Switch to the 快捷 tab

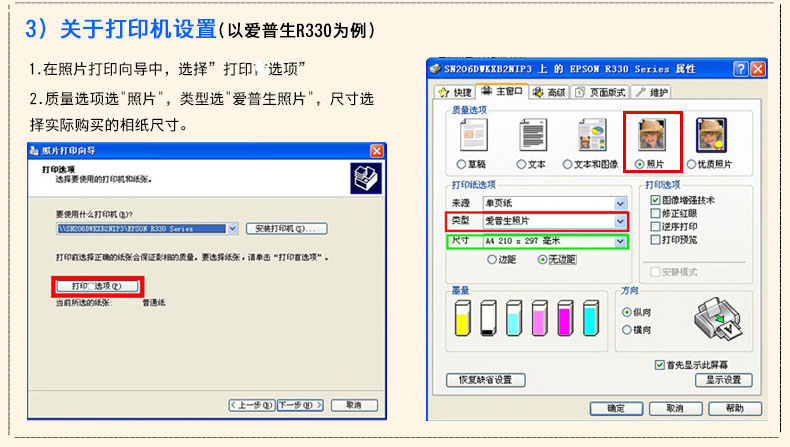tap(455, 92)
